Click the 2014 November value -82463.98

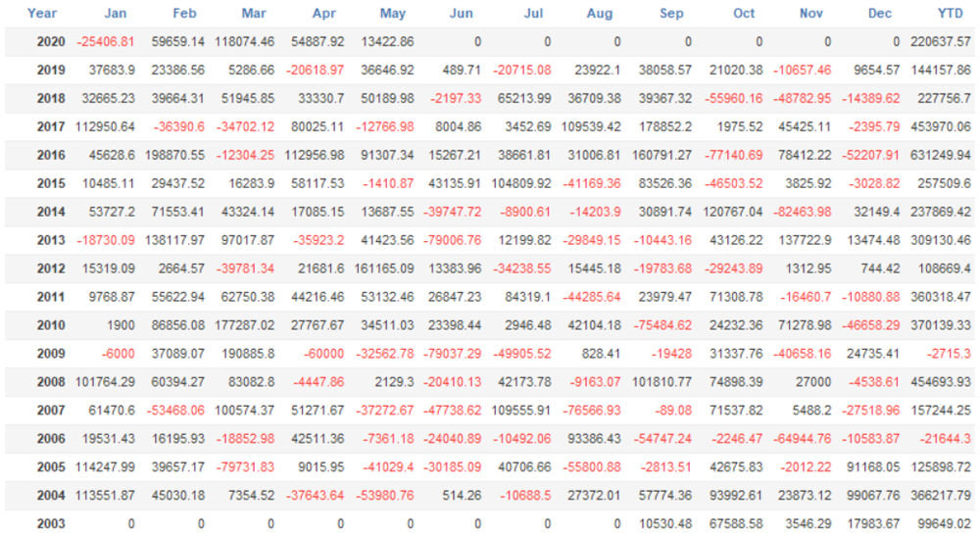pyautogui.click(x=797, y=213)
